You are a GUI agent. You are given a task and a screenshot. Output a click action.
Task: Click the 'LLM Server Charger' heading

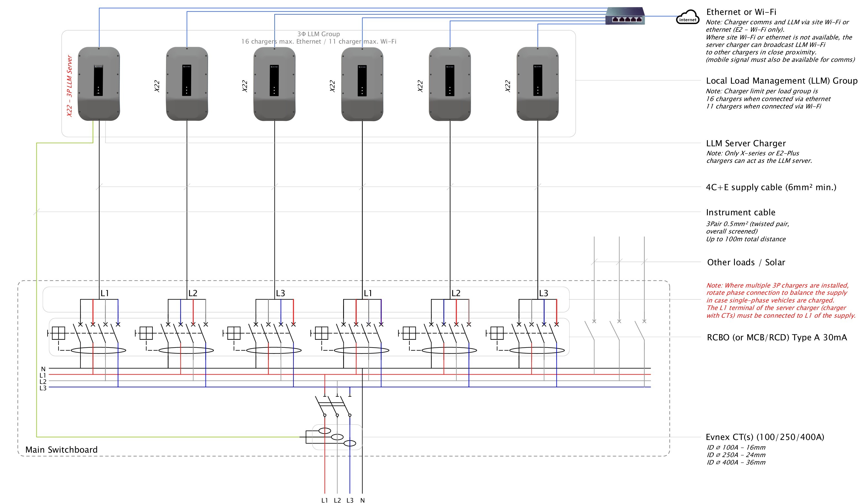pos(746,143)
